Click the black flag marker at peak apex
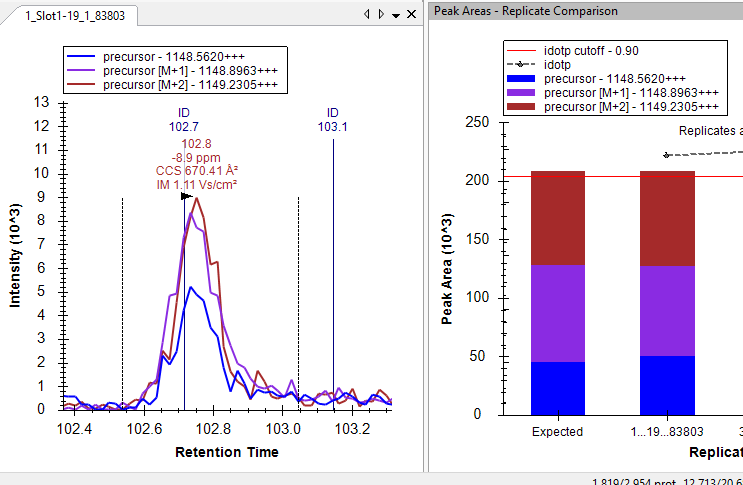The image size is (743, 485). click(187, 196)
